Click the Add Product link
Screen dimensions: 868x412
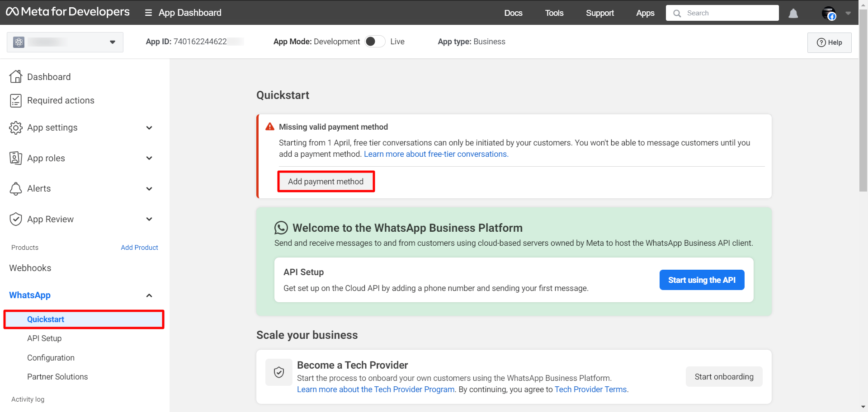[139, 248]
